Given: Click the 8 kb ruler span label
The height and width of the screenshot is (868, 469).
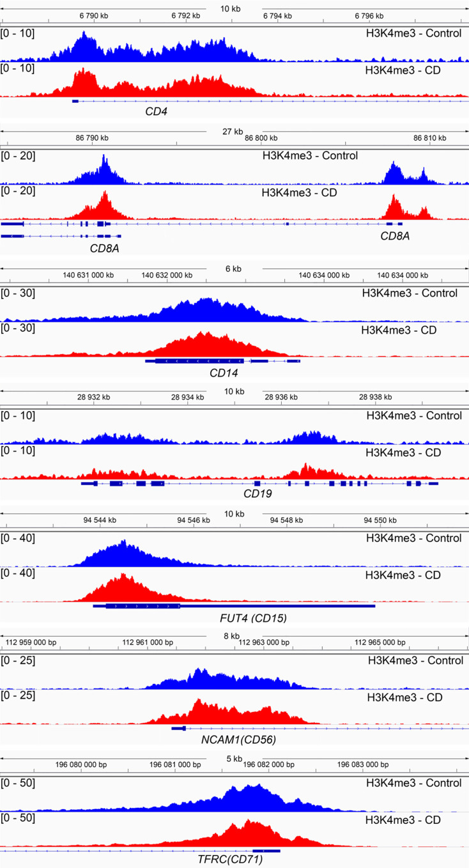Looking at the screenshot, I should point(231,636).
